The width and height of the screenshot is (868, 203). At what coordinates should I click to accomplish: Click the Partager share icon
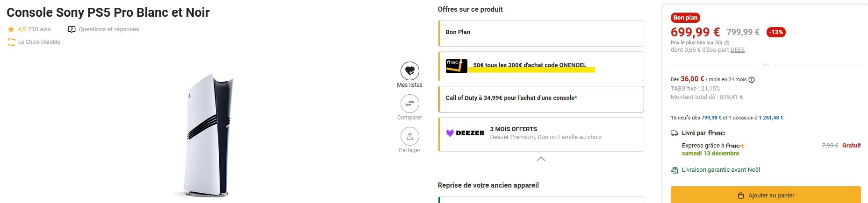409,136
